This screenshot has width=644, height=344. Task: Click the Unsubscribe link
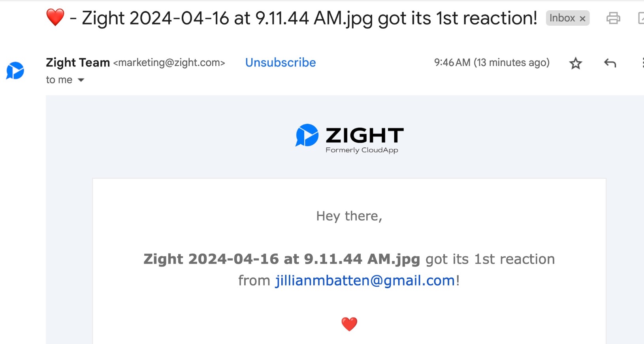tap(281, 62)
